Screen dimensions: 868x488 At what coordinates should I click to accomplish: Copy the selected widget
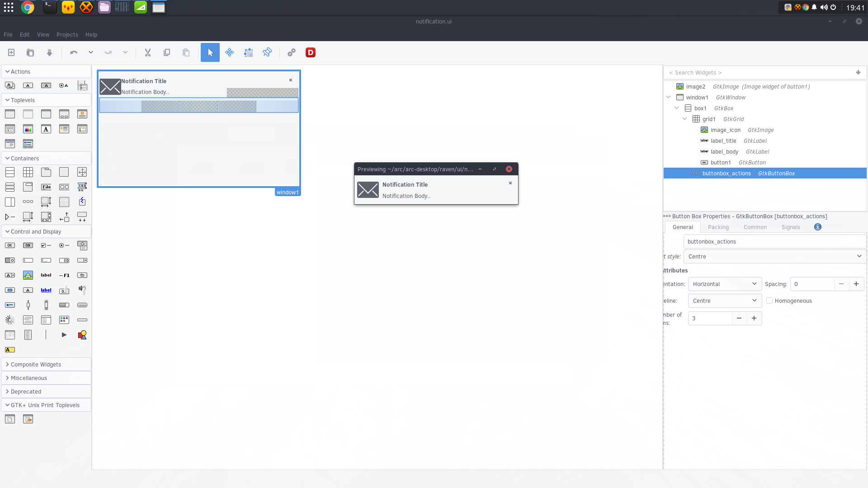[167, 53]
